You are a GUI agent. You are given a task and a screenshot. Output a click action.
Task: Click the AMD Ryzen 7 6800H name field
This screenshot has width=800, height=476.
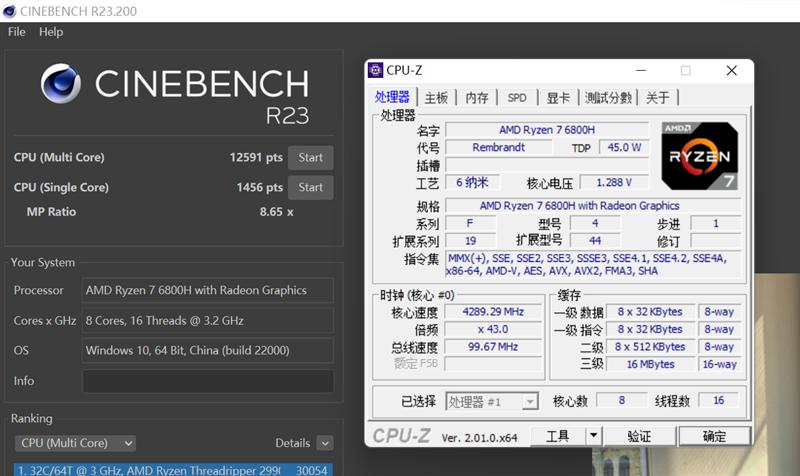click(x=547, y=130)
